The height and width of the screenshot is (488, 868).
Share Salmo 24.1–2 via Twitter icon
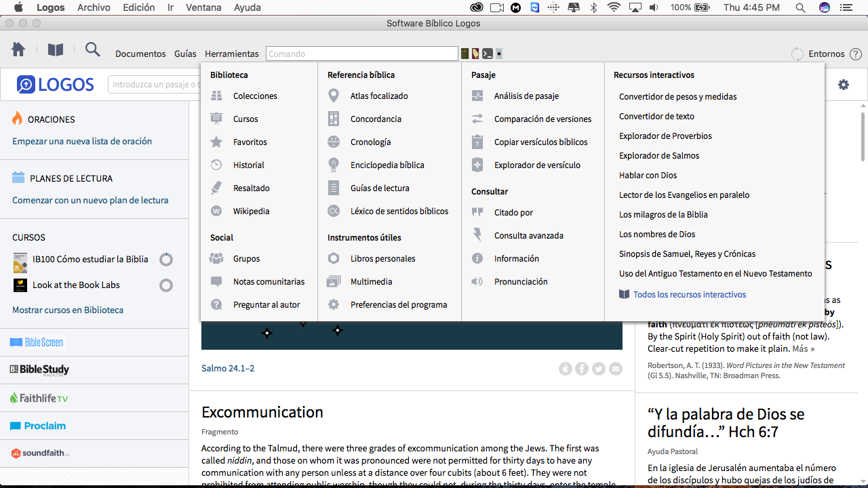pyautogui.click(x=598, y=369)
